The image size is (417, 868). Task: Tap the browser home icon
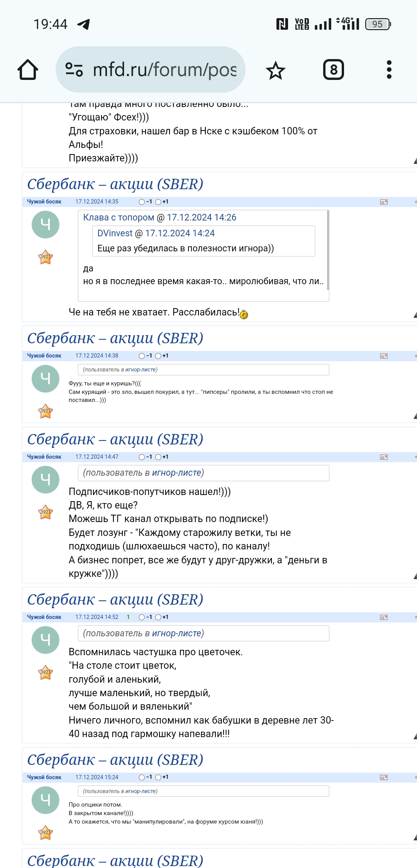[28, 70]
